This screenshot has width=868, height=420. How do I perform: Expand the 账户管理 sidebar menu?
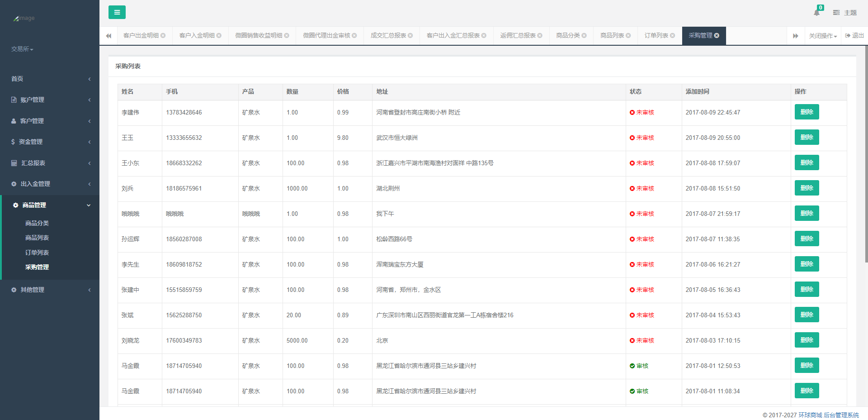pyautogui.click(x=50, y=100)
